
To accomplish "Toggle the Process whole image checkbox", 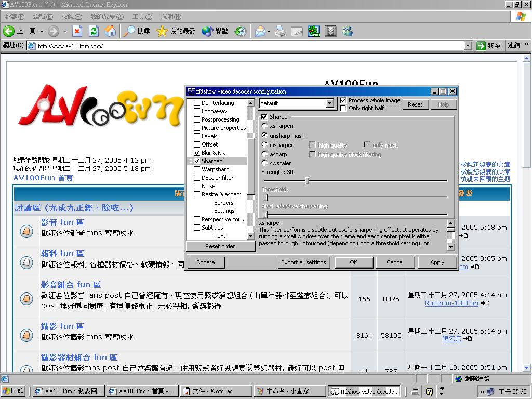I will pos(343,100).
